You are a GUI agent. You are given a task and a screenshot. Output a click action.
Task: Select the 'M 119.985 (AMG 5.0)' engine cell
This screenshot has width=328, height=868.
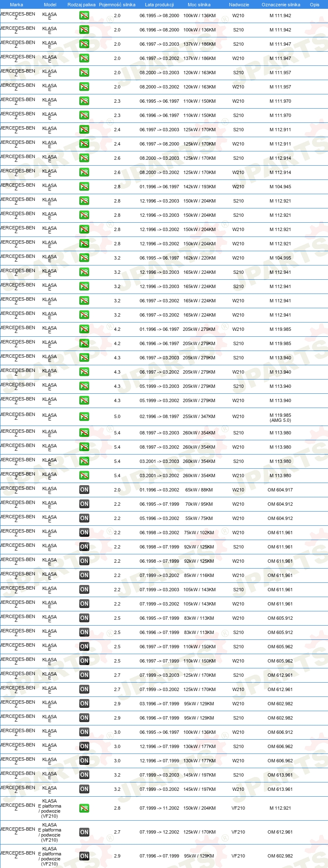[280, 418]
